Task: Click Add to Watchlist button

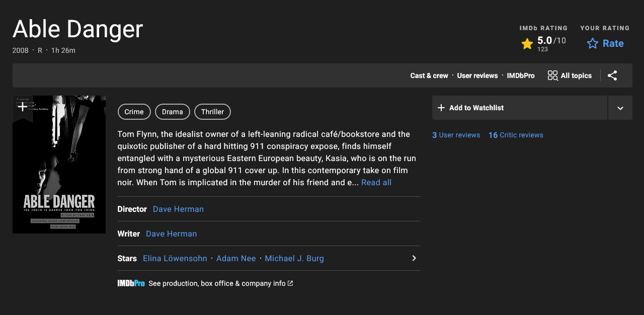Action: 520,108
